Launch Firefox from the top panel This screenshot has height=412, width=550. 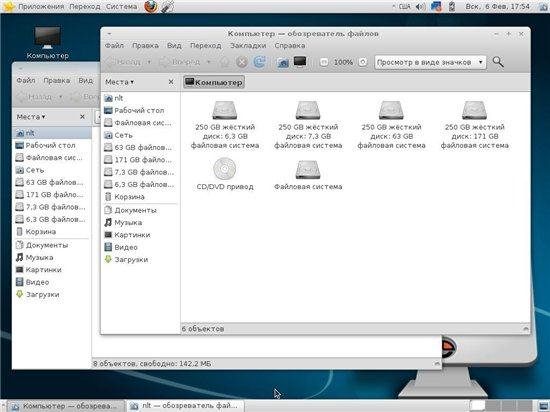(151, 7)
